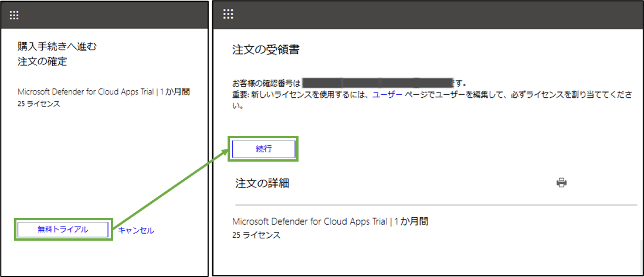
Task: Select the 注文の受領書 heading
Action: (x=266, y=51)
